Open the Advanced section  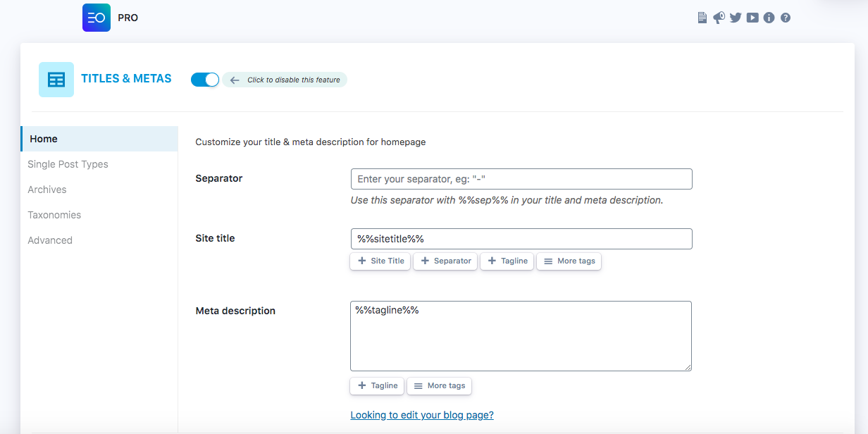point(50,240)
